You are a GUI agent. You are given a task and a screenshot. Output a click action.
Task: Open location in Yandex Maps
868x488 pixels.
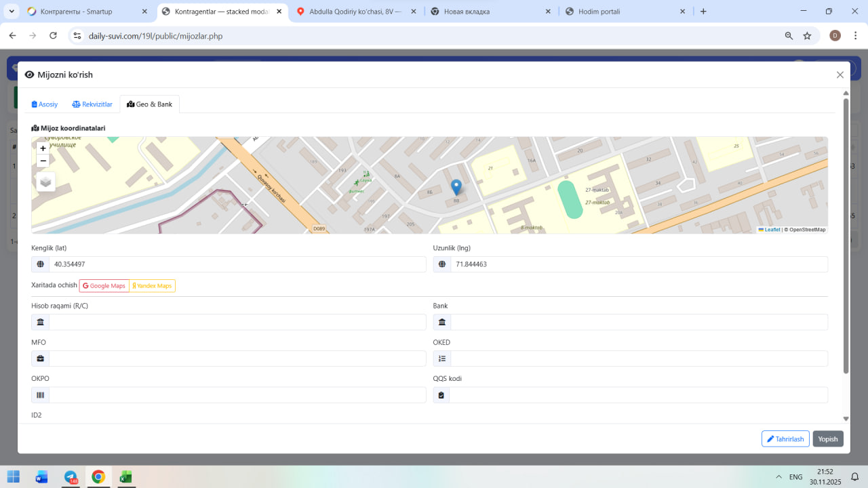tap(153, 286)
